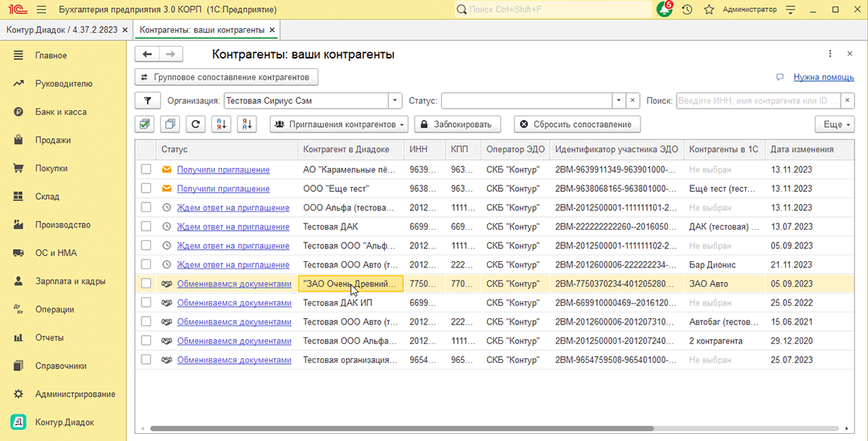Expand the Статус dropdown arrow
868x441 pixels.
click(x=618, y=100)
